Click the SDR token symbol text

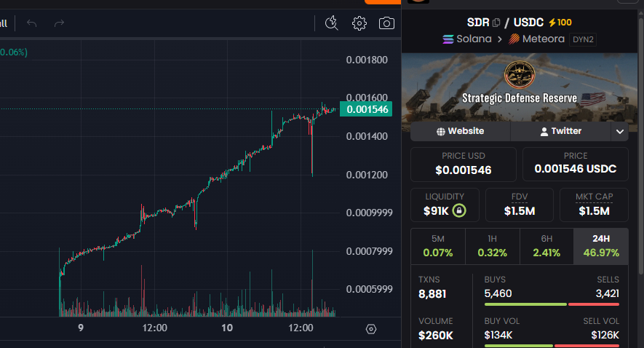coord(478,22)
